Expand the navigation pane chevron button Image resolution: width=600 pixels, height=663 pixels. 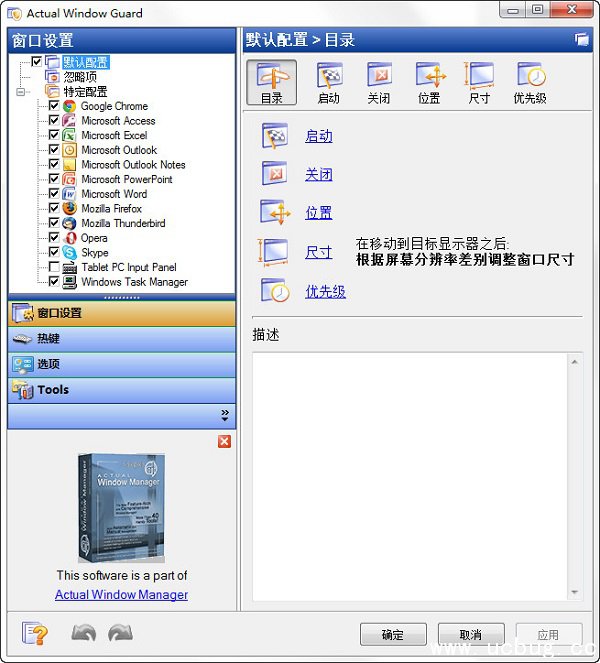pos(225,414)
